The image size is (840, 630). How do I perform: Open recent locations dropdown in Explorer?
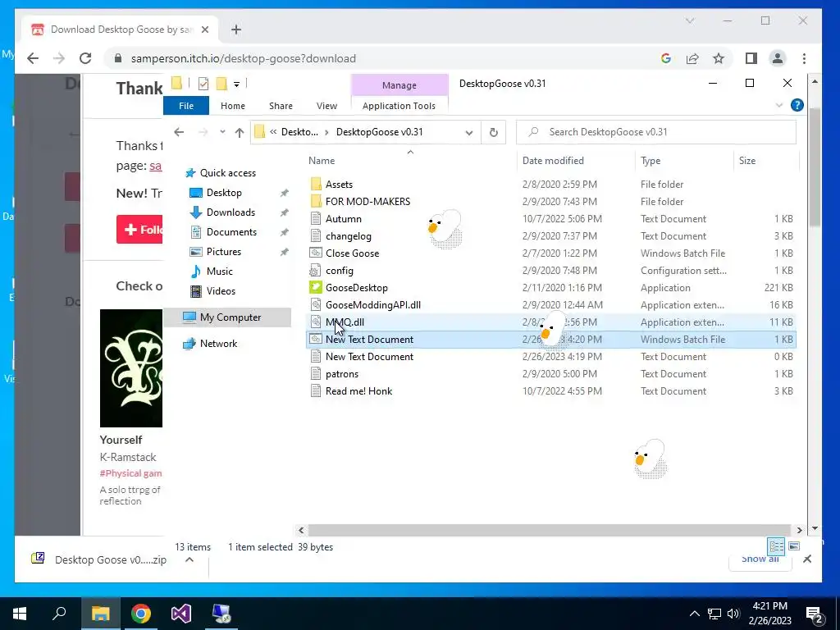(222, 132)
